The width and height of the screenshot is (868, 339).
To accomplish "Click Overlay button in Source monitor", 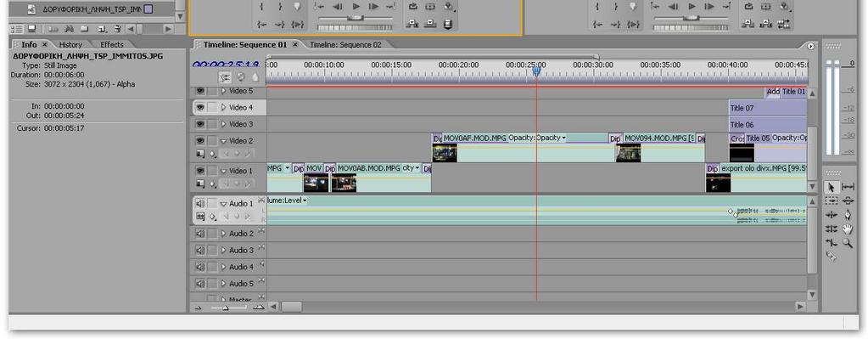I will tap(430, 24).
